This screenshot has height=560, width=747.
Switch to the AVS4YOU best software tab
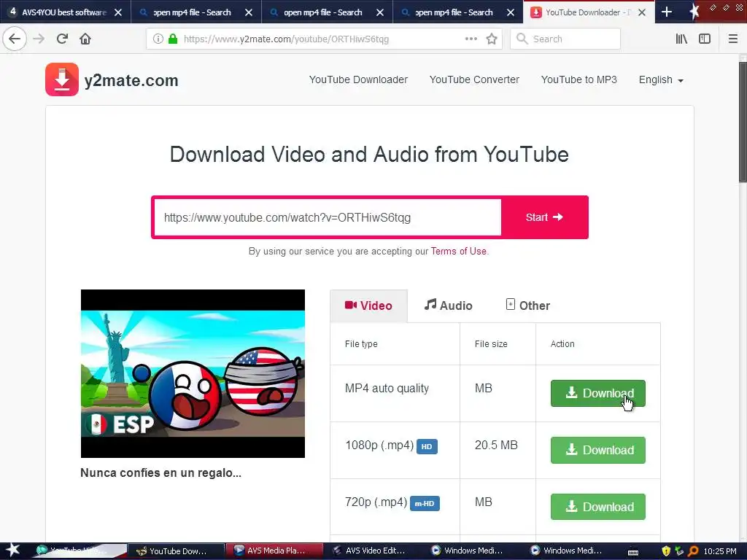click(65, 12)
